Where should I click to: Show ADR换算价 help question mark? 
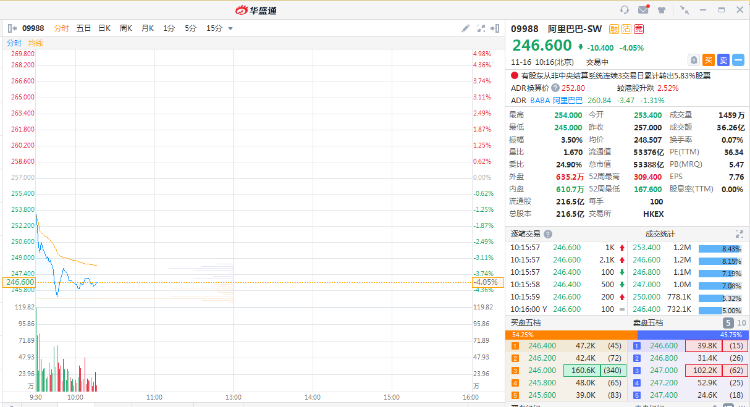(555, 88)
